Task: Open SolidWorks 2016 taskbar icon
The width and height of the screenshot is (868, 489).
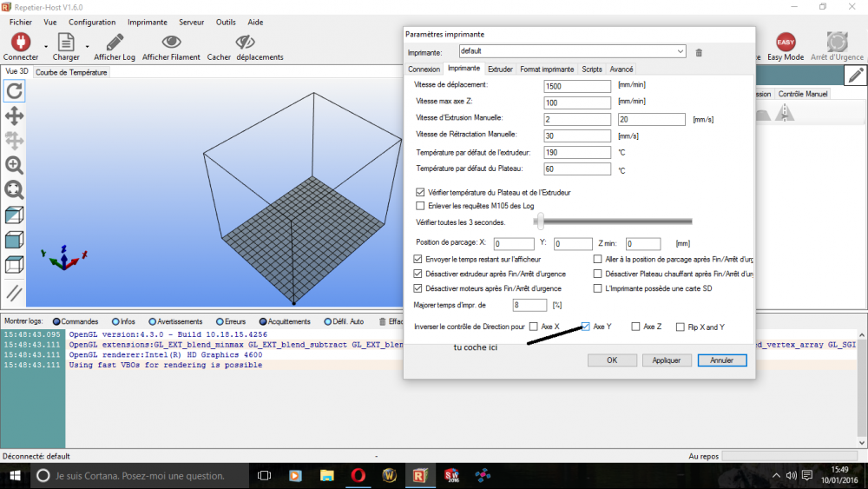Action: tap(451, 476)
